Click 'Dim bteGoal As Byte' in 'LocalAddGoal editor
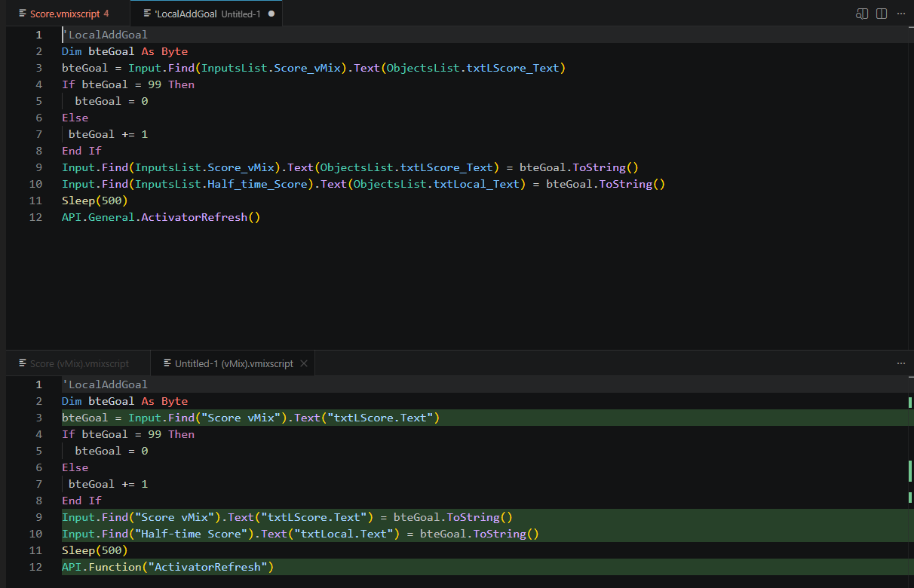Image resolution: width=914 pixels, height=588 pixels. click(124, 51)
